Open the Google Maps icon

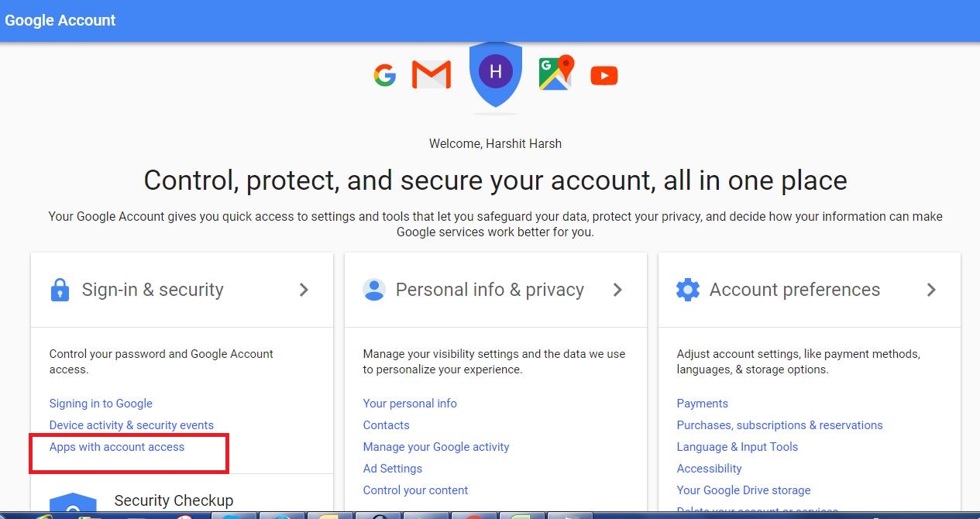click(x=556, y=73)
